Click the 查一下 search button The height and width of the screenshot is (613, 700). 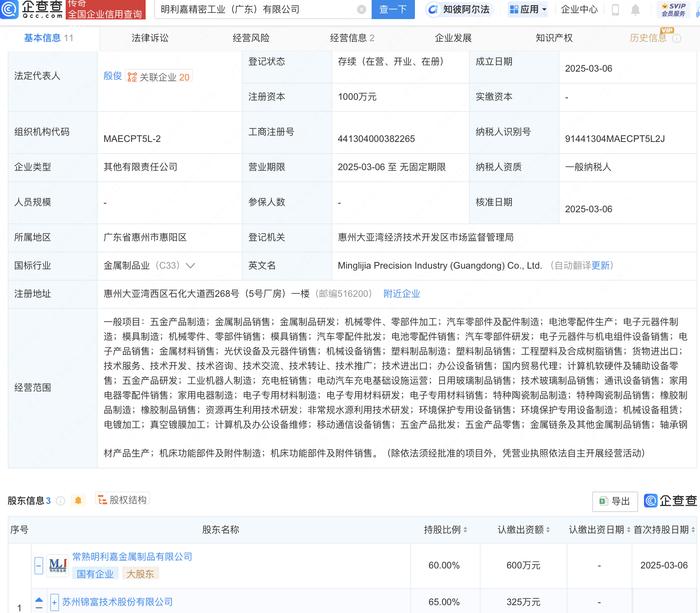pos(393,9)
